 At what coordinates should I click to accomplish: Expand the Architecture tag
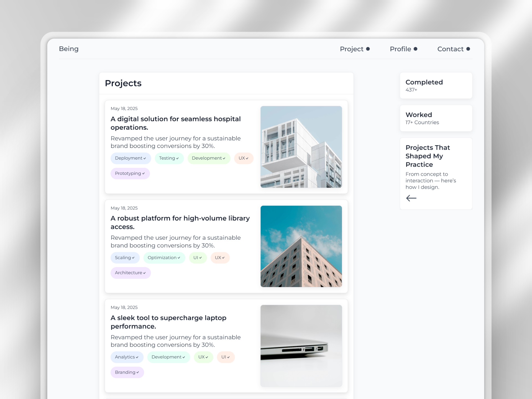[131, 273]
